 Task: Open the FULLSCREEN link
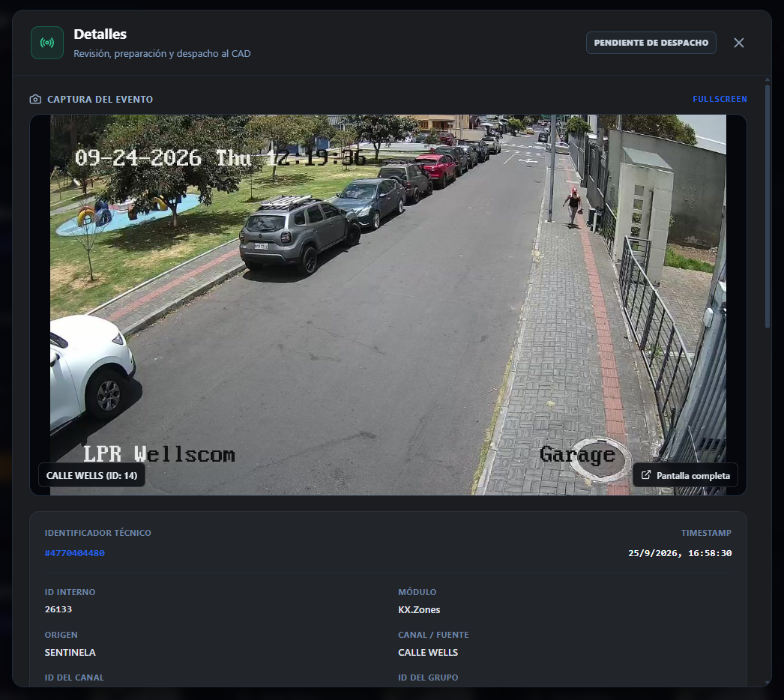click(720, 99)
